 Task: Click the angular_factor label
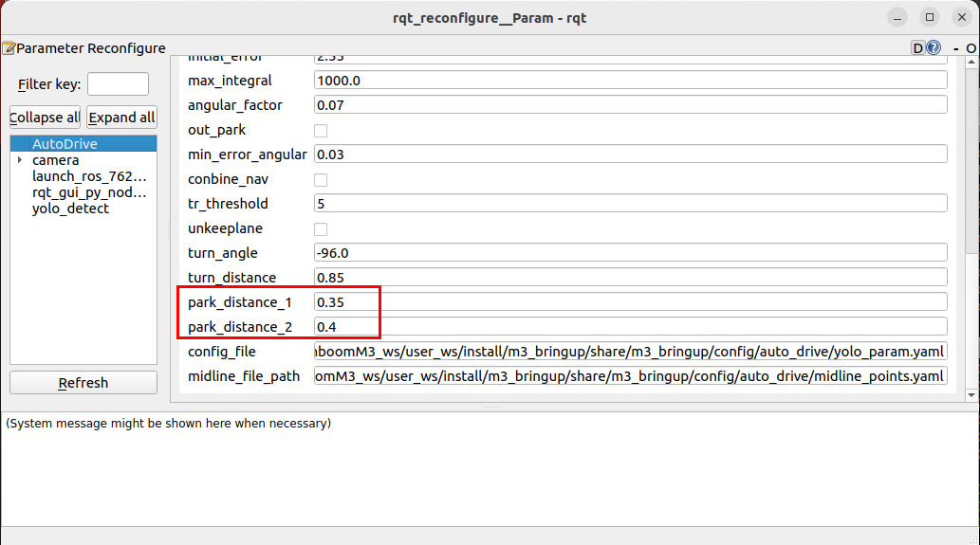[235, 105]
